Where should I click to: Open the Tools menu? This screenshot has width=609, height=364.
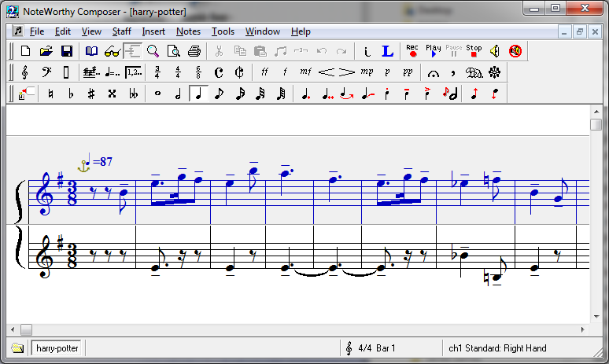223,31
